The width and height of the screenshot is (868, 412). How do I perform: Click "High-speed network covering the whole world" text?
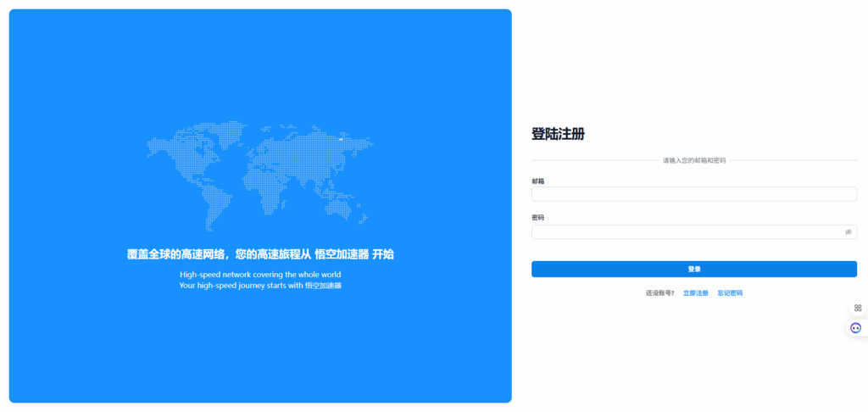(x=260, y=275)
